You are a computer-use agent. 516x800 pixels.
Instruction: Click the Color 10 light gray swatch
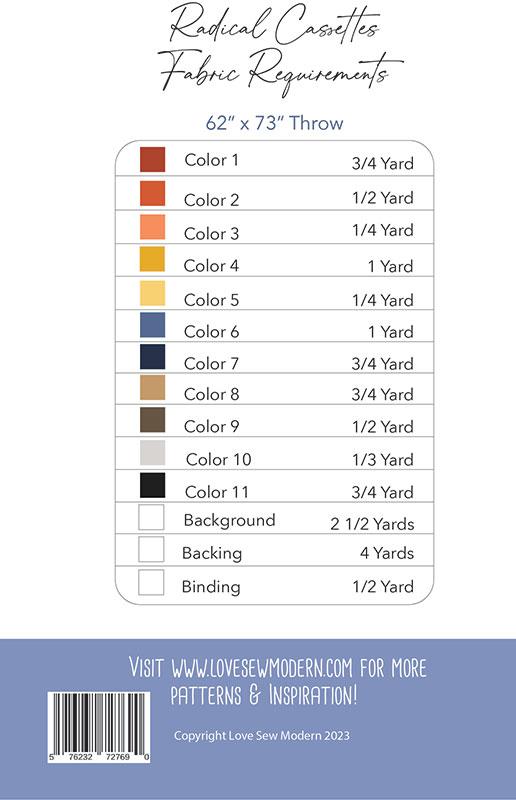[x=152, y=453]
